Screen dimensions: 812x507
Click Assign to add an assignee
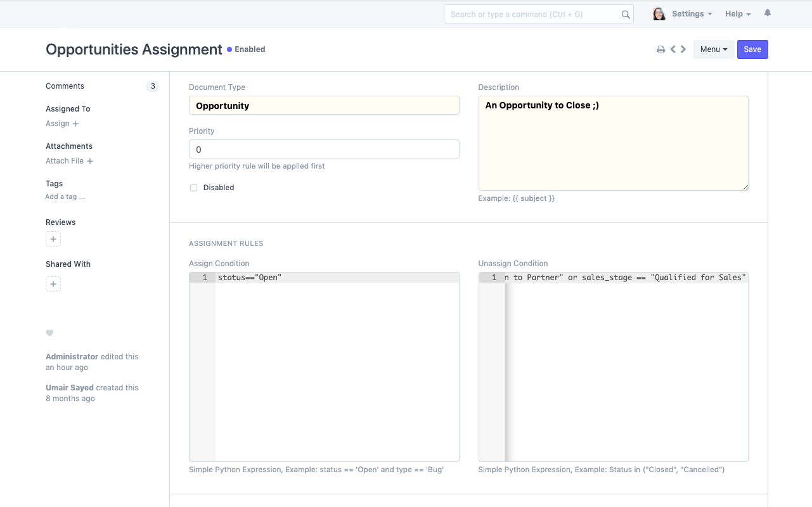tap(62, 124)
